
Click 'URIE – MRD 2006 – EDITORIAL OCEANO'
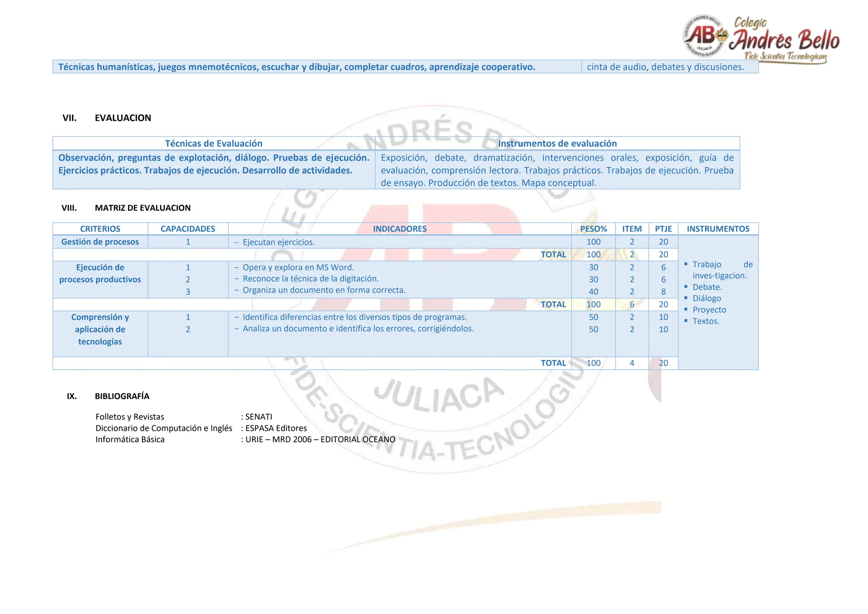[x=320, y=439]
